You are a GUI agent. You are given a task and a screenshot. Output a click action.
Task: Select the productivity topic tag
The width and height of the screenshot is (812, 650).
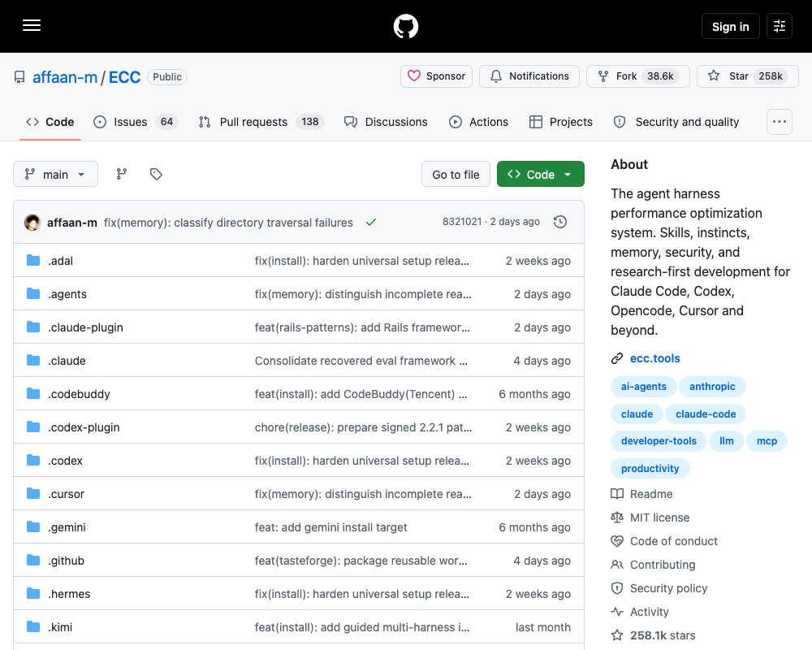(650, 468)
